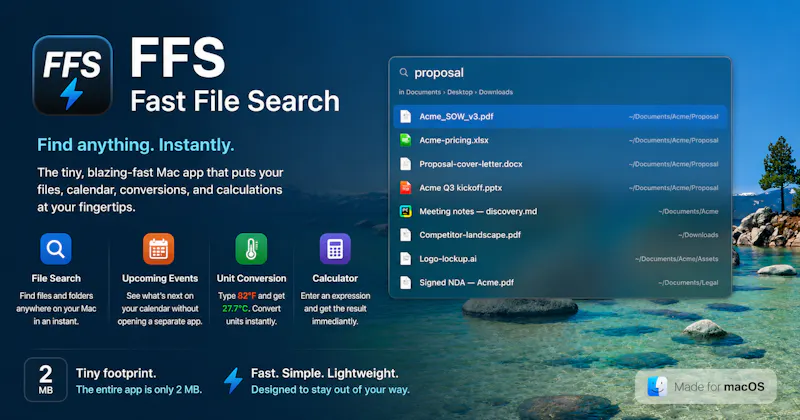Select the Acme Q3 kickoff.pptx result
This screenshot has height=420, width=800.
tap(560, 187)
